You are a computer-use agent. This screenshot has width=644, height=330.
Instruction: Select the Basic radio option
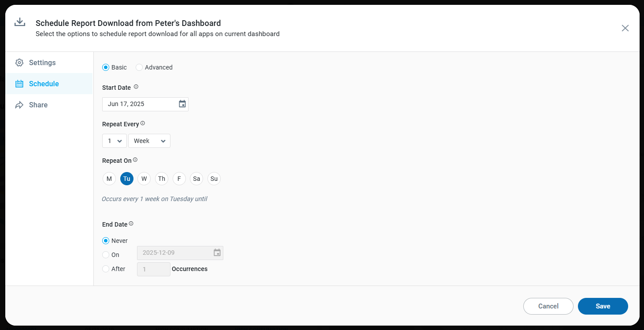106,67
